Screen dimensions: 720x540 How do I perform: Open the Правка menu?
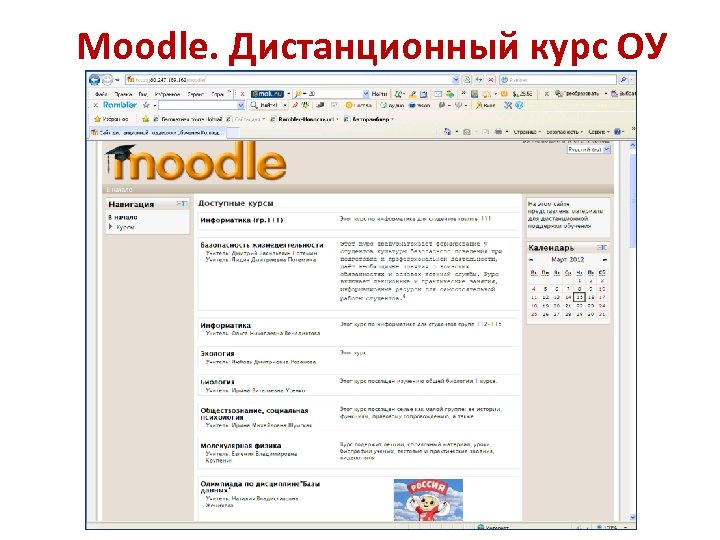tap(123, 94)
